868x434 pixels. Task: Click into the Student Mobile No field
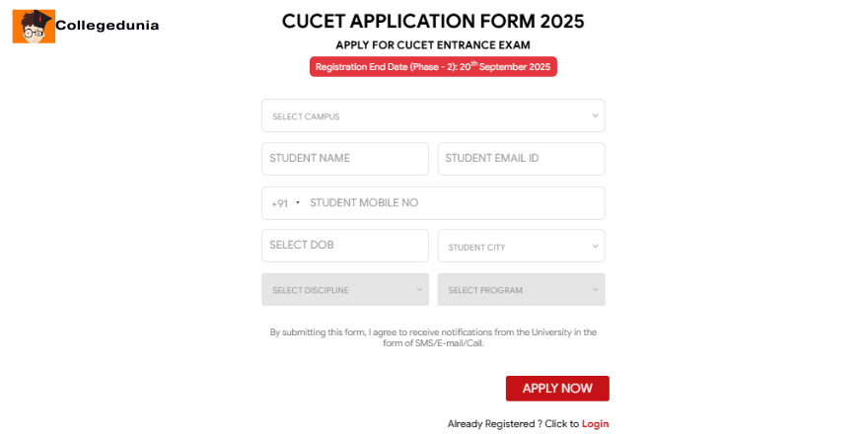(454, 203)
